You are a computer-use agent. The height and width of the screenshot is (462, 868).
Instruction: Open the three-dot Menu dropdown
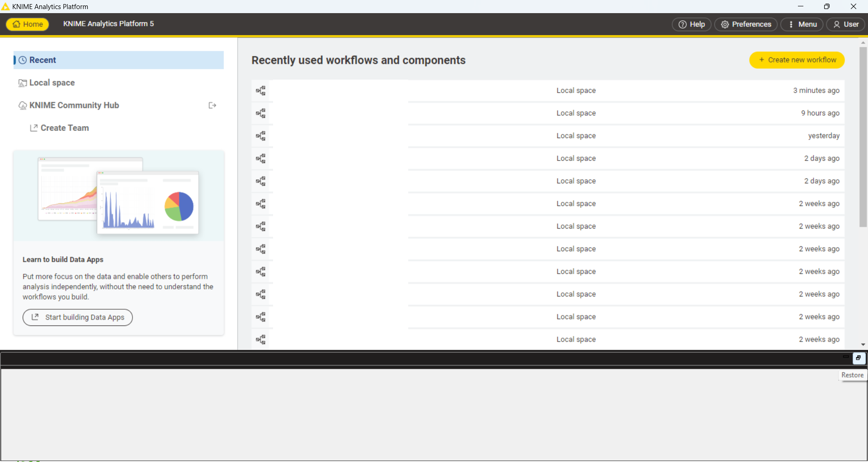pyautogui.click(x=802, y=24)
